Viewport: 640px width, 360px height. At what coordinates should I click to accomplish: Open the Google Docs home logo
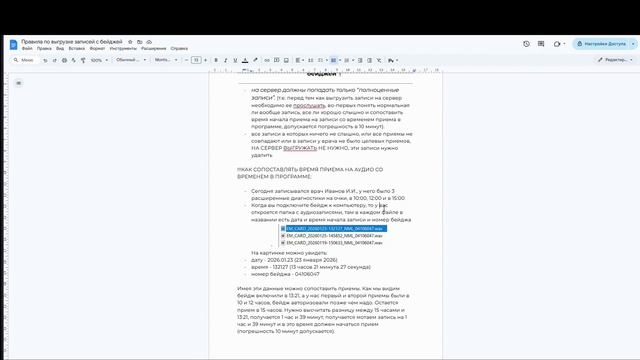pos(13,44)
